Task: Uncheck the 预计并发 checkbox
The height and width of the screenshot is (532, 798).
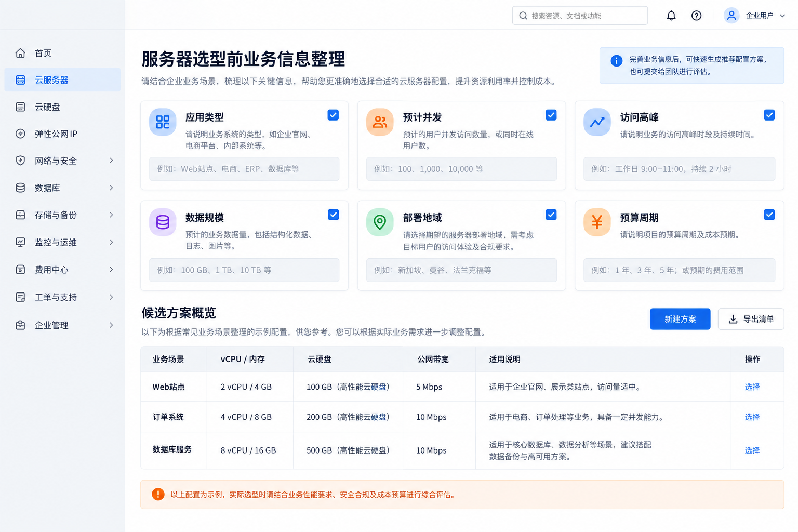Action: 551,115
